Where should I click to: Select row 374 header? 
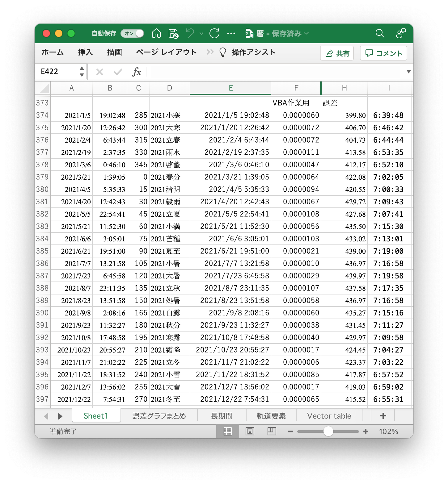[x=42, y=115]
